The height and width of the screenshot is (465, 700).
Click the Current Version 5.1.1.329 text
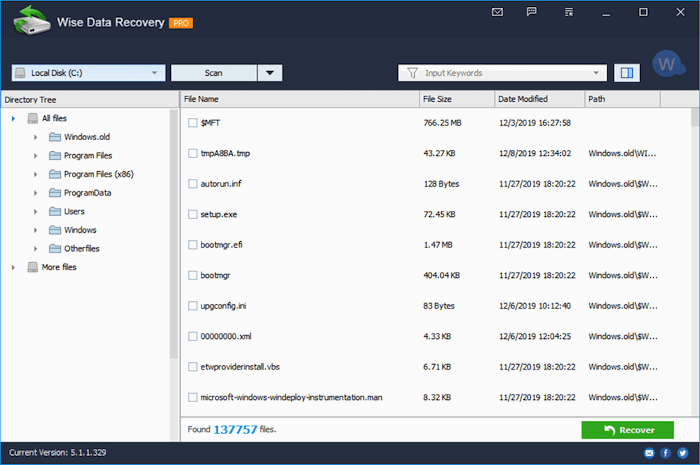point(58,453)
